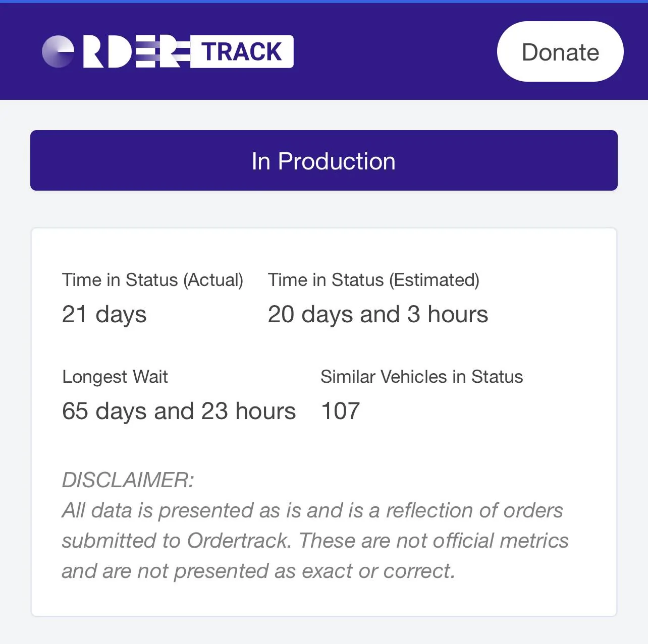648x644 pixels.
Task: Click the Longest Wait label
Action: (x=115, y=377)
